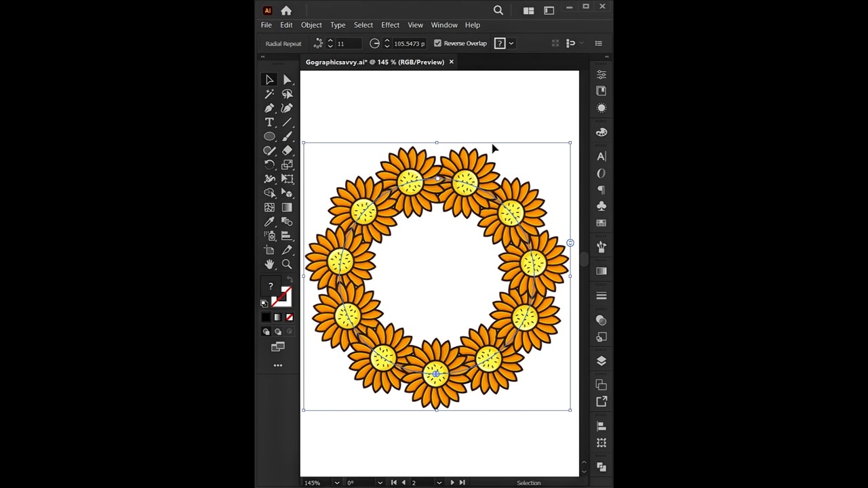The height and width of the screenshot is (488, 868).
Task: Change Screen Mode button
Action: point(278,347)
